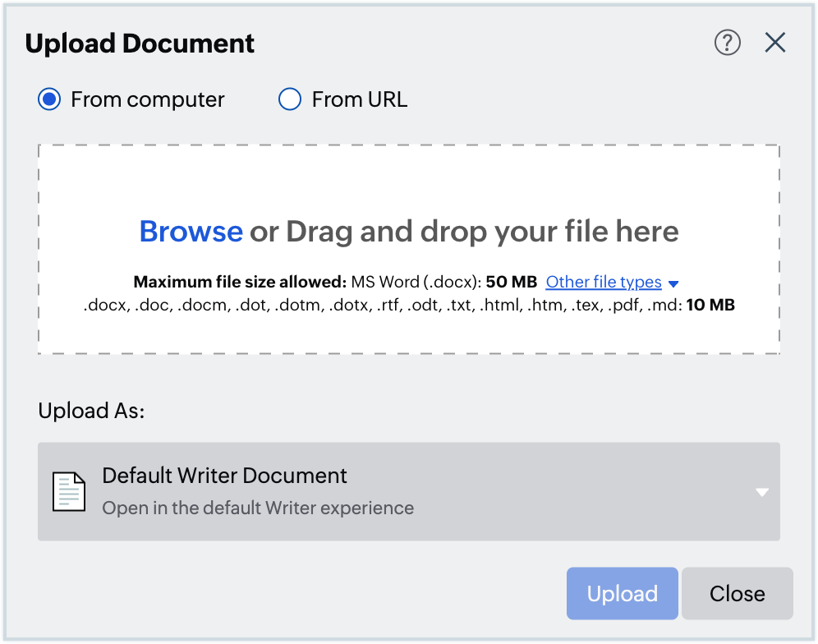The height and width of the screenshot is (644, 818).
Task: Click the question mark in dialog header
Action: 727,42
